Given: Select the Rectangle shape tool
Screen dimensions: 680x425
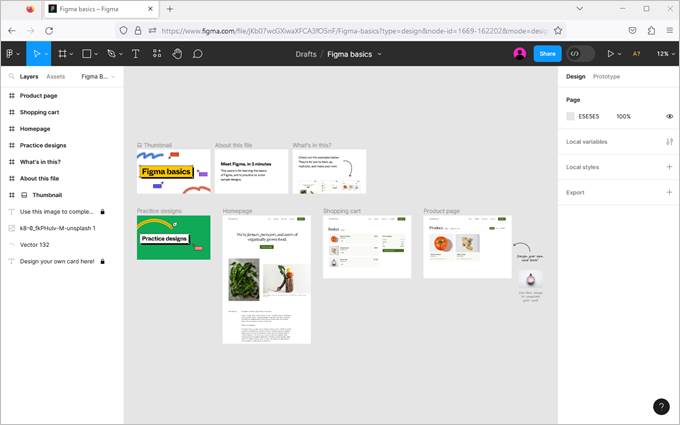Looking at the screenshot, I should (x=87, y=54).
